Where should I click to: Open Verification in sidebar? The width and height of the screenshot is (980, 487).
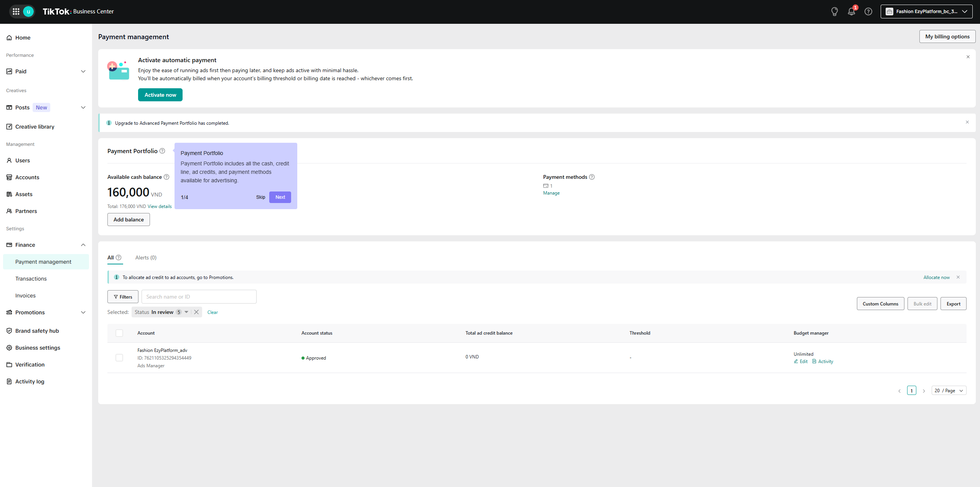click(x=46, y=365)
